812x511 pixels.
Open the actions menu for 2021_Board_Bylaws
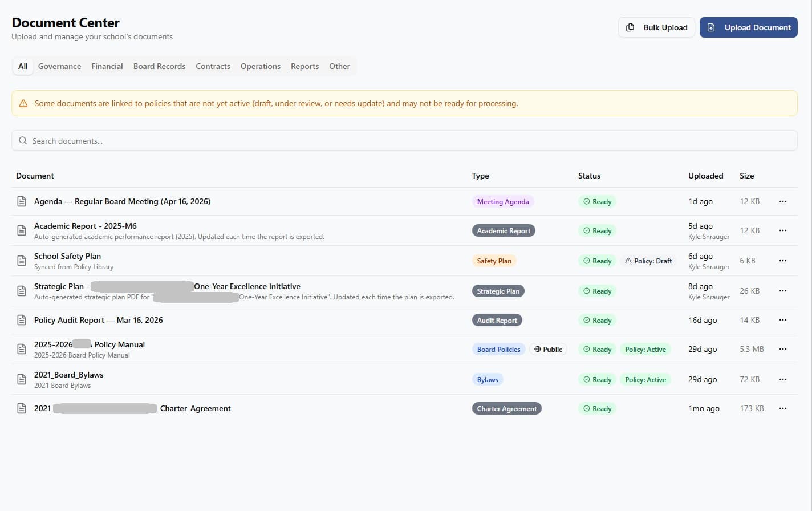coord(782,379)
